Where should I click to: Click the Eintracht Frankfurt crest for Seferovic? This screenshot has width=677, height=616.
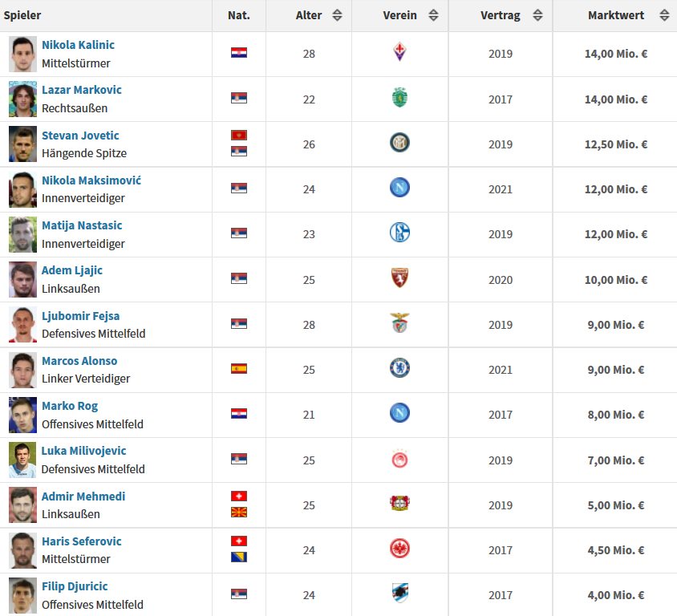click(399, 549)
